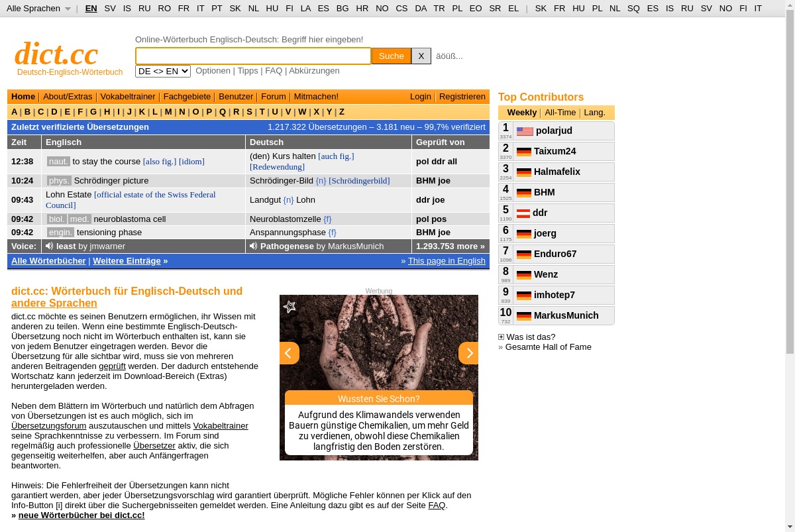
Task: Open the Optionen link
Action: (x=213, y=71)
